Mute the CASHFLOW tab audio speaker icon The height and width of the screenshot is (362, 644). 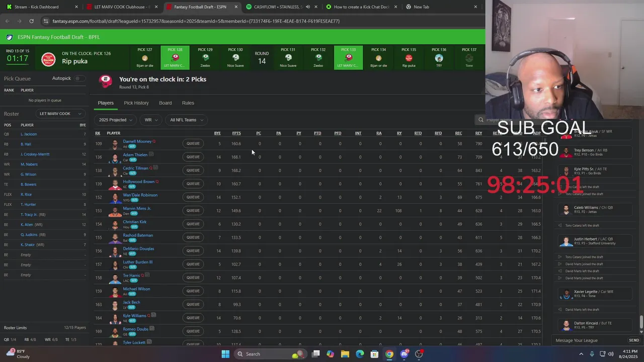point(307,7)
